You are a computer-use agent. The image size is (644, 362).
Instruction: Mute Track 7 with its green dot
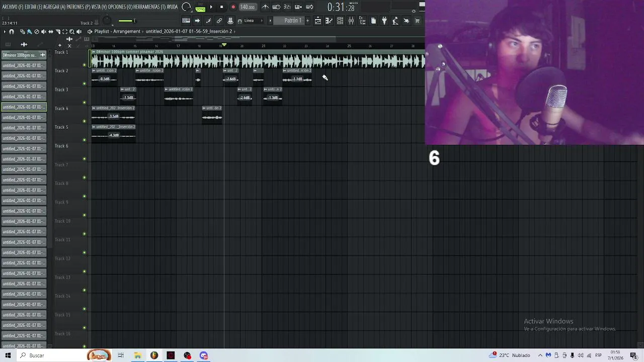coord(84,177)
